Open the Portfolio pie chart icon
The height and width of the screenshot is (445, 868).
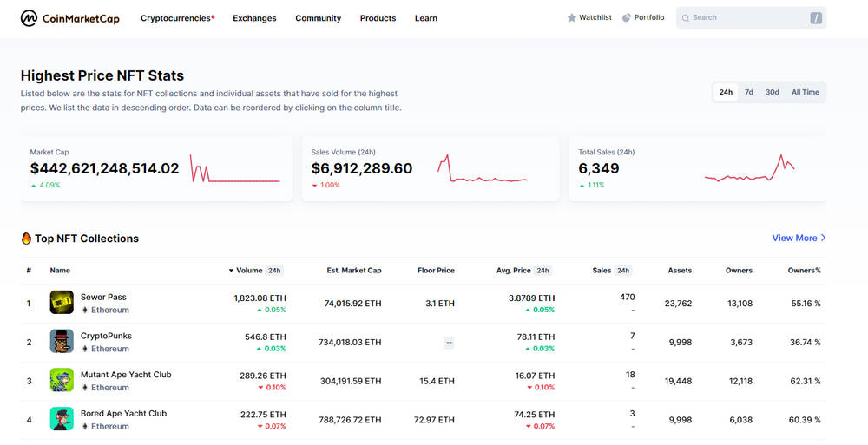click(x=627, y=17)
